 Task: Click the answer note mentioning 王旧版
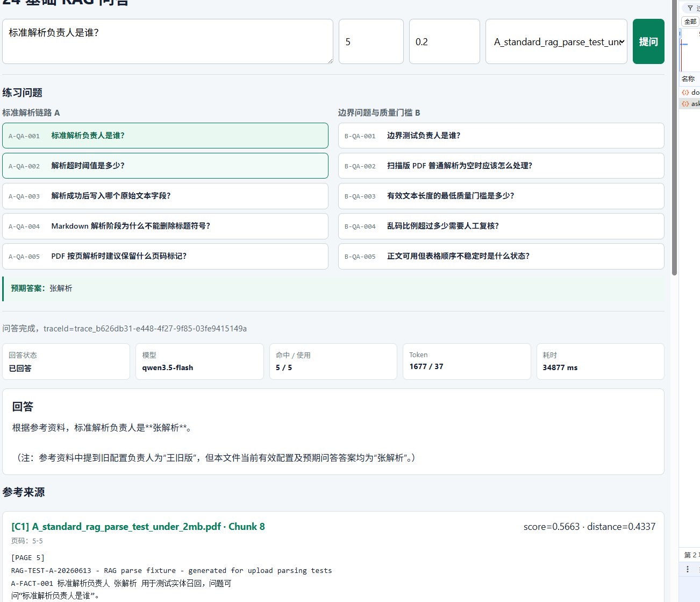tap(216, 458)
